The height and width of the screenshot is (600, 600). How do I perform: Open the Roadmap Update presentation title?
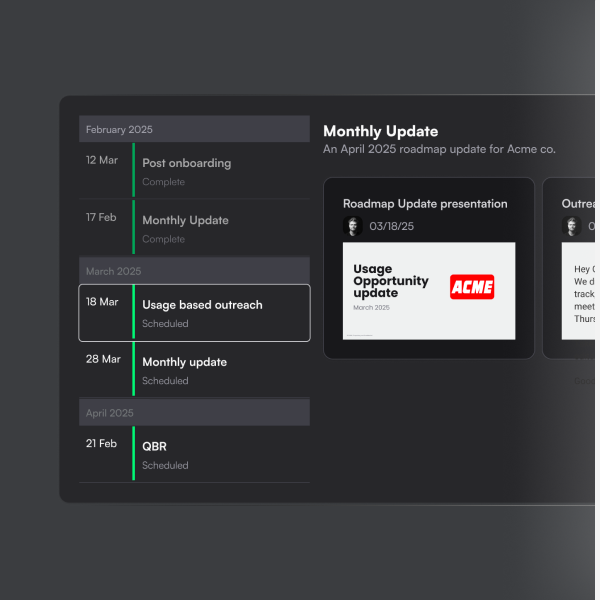(425, 204)
